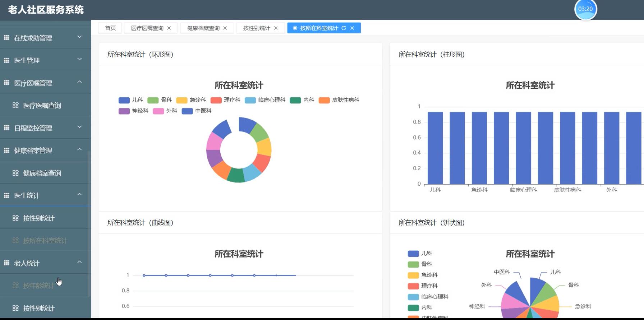Open 按性别统计 under 老人统计

point(45,308)
